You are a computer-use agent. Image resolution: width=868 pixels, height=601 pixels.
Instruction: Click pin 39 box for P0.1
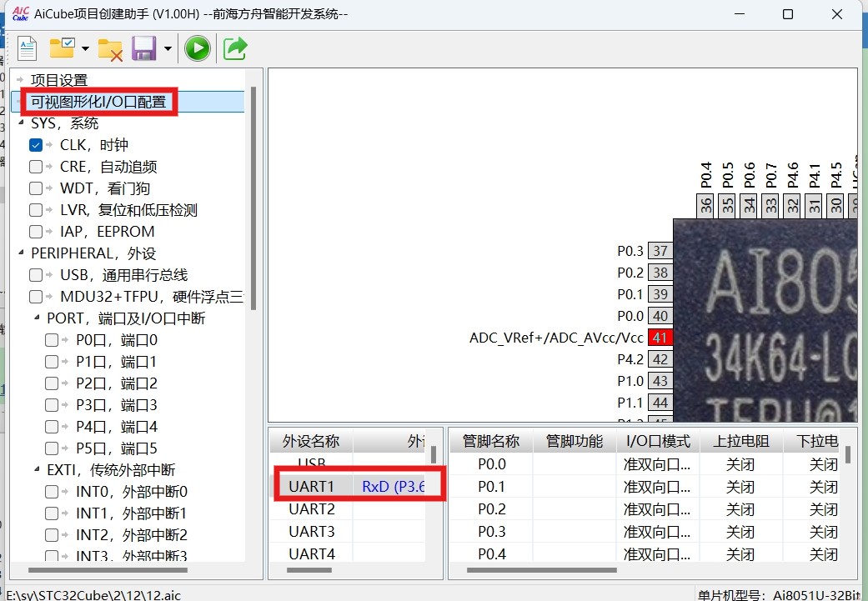click(x=660, y=294)
